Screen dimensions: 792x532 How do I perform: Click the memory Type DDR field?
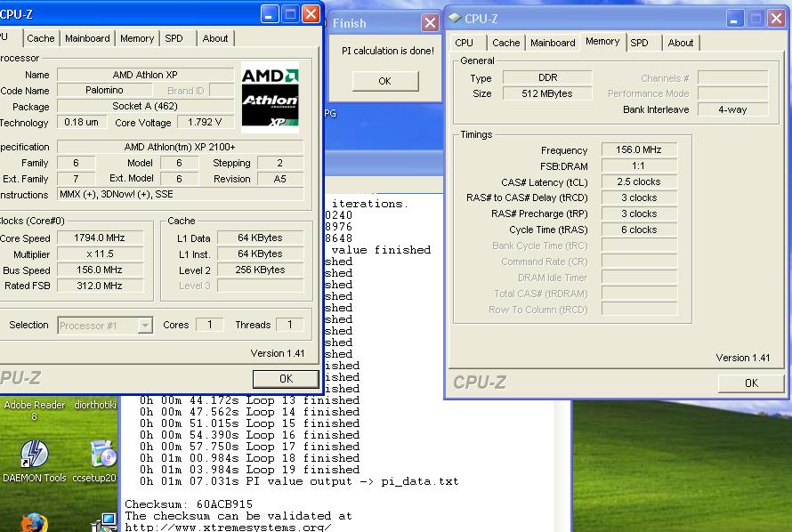pos(547,77)
